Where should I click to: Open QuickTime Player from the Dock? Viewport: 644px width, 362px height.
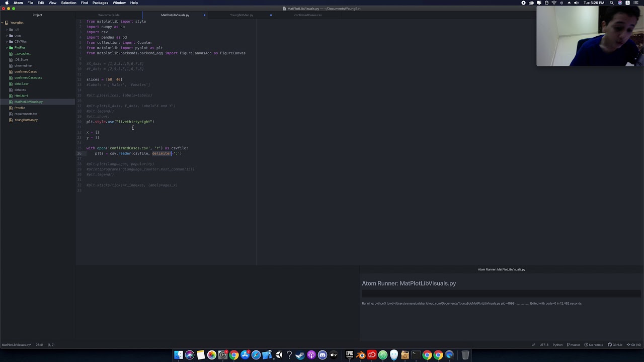click(x=449, y=355)
